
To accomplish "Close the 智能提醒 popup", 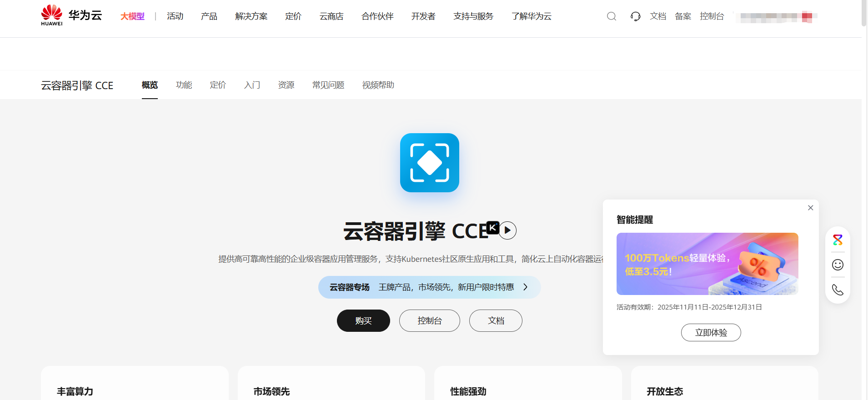I will [x=810, y=208].
